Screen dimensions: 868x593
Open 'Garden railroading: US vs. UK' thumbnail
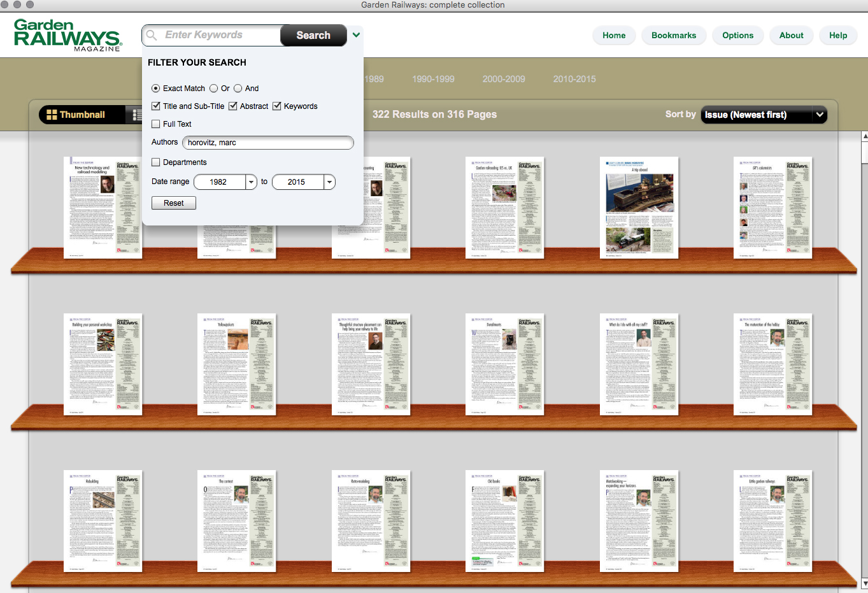504,208
